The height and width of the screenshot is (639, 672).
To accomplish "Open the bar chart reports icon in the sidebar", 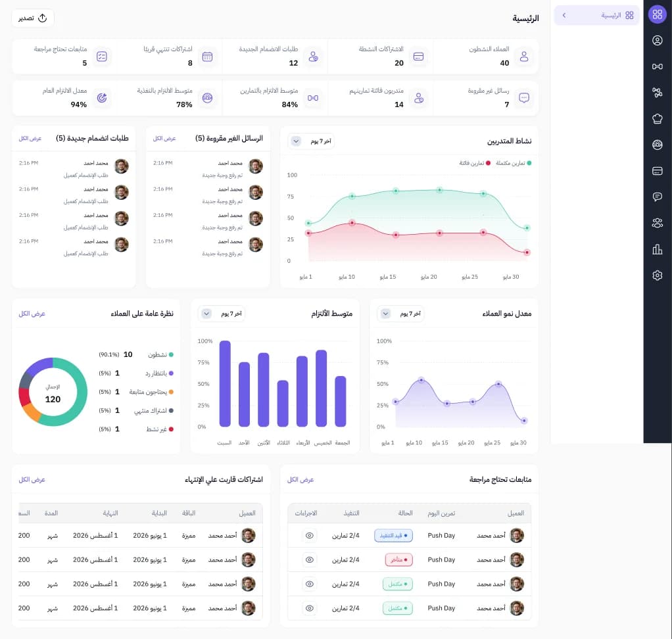I will 657,249.
